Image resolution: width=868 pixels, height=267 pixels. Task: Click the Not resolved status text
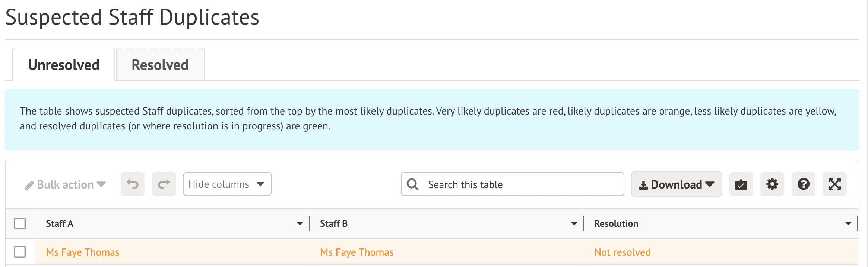tap(622, 252)
